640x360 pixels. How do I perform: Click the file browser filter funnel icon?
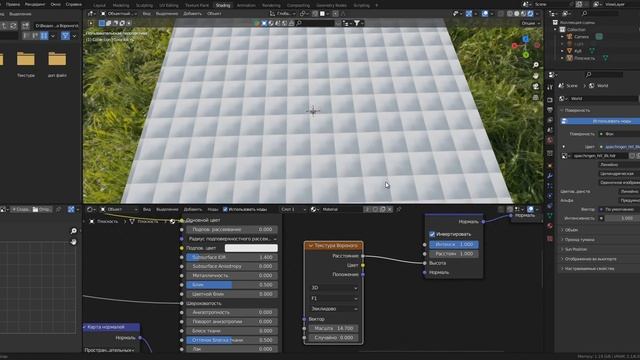click(x=65, y=36)
